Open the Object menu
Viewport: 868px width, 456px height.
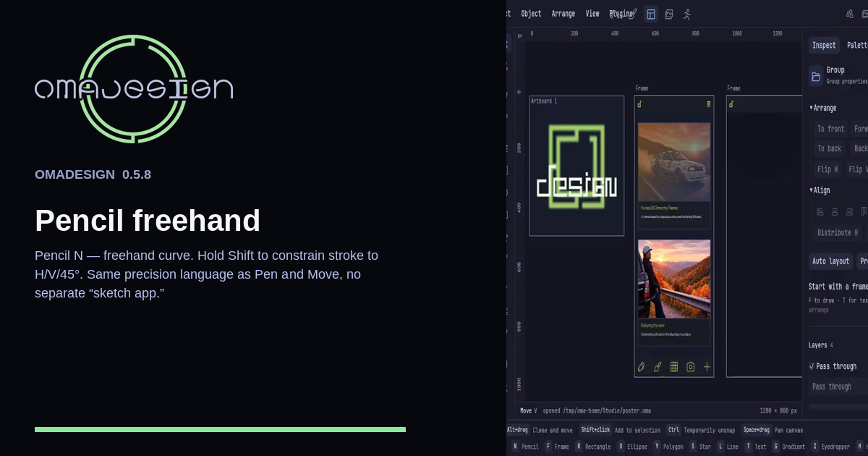(531, 14)
